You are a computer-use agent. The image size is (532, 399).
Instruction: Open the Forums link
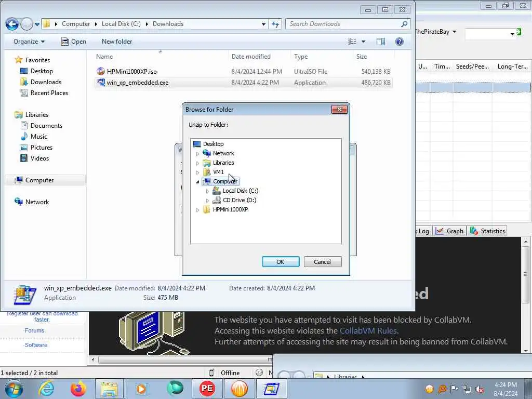[34, 330]
